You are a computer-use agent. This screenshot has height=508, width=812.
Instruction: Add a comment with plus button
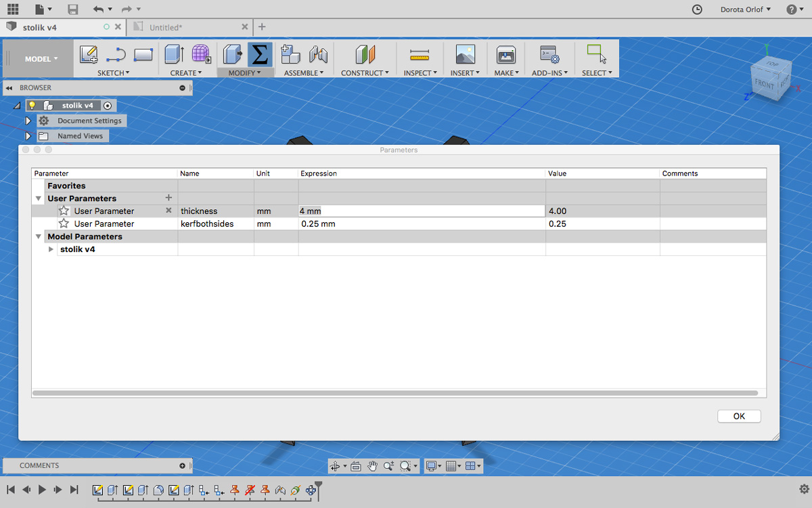(182, 465)
